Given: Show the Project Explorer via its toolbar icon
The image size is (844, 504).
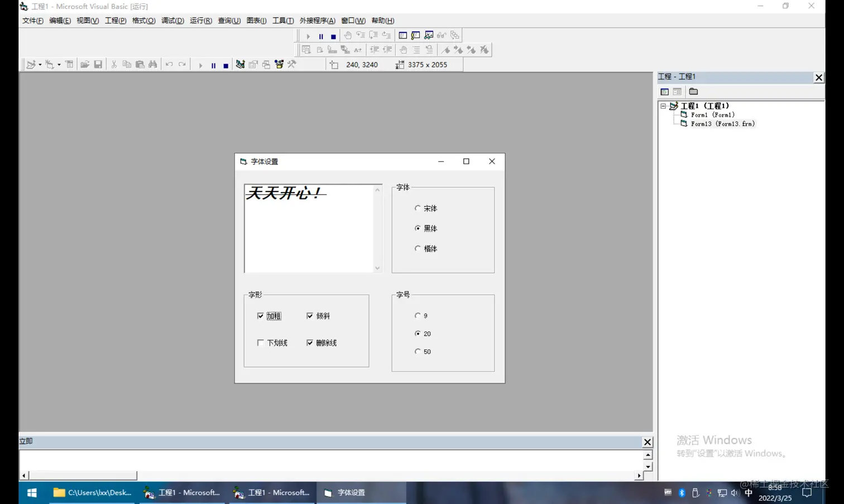Looking at the screenshot, I should coord(240,65).
